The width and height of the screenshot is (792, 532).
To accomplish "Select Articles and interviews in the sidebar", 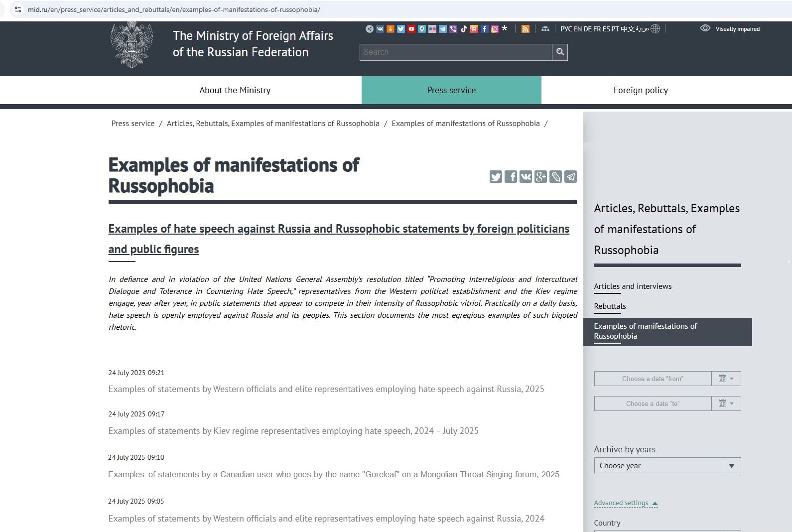I will click(633, 286).
